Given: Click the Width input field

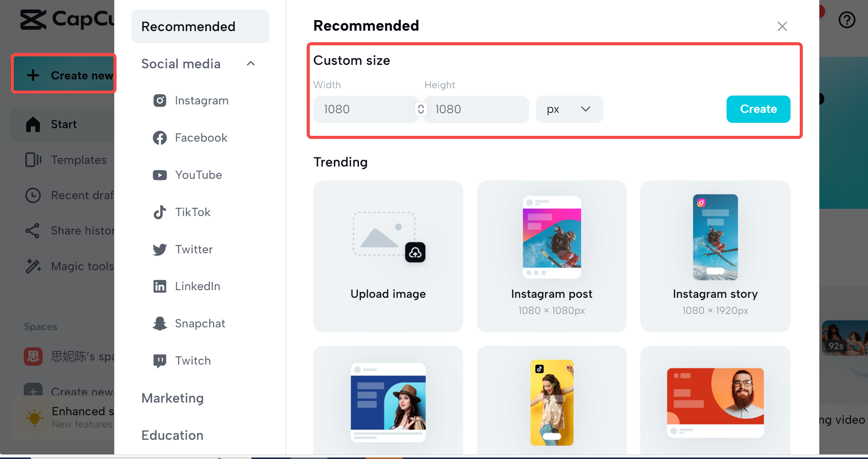Looking at the screenshot, I should point(364,109).
